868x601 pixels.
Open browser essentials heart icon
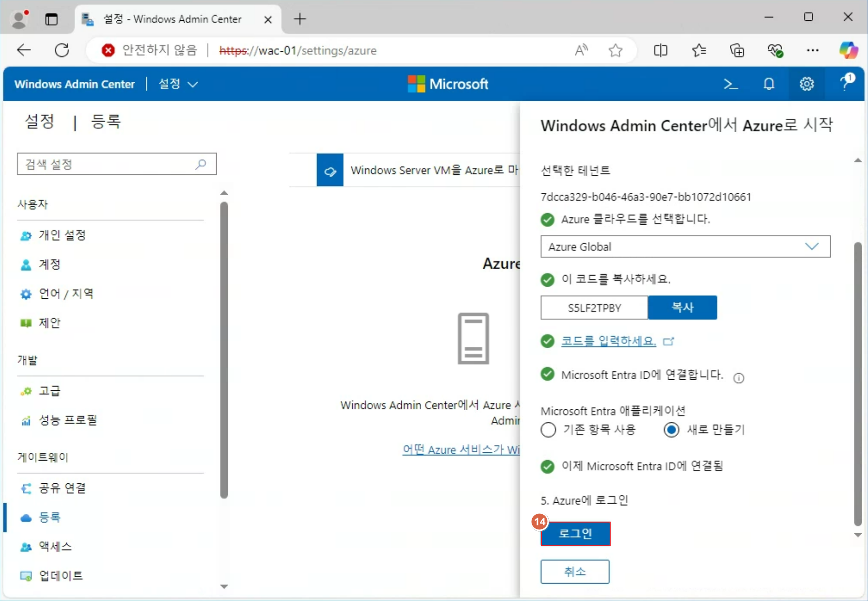774,50
